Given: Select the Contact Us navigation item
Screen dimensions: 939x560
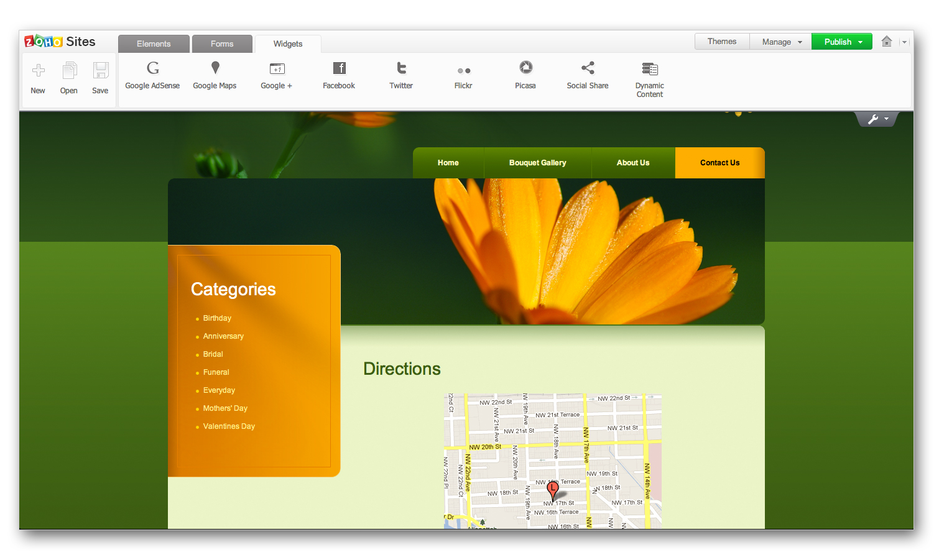Looking at the screenshot, I should tap(720, 163).
